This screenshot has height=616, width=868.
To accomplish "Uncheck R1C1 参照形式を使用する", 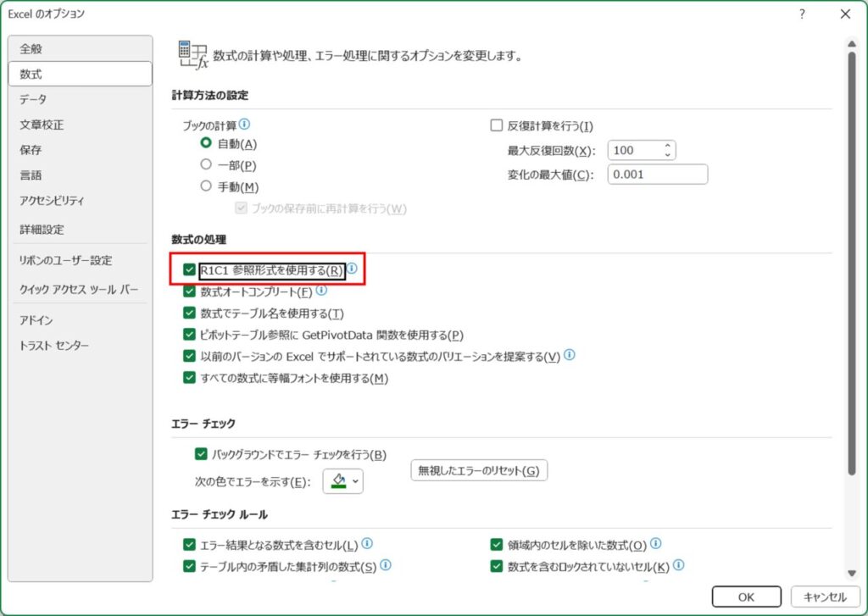I will 189,269.
